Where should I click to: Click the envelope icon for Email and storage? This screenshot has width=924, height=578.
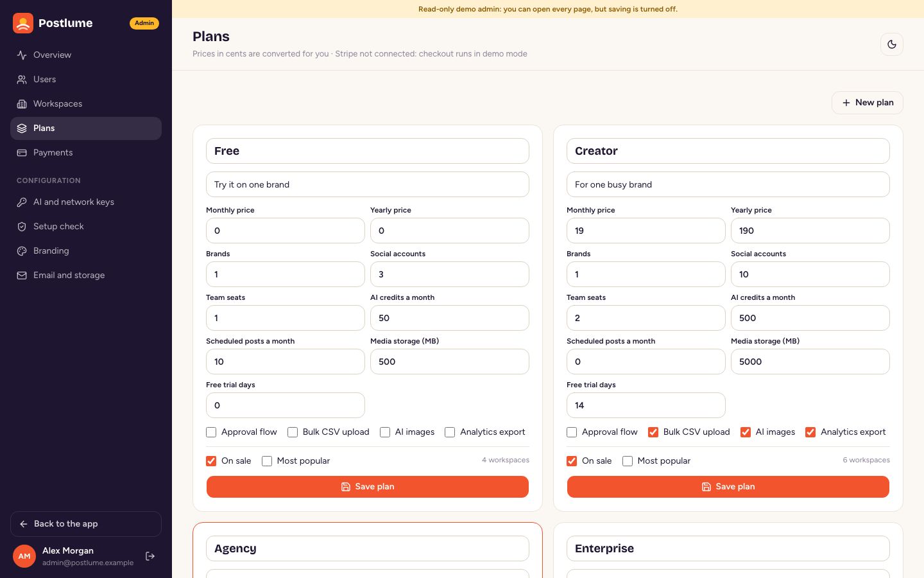pyautogui.click(x=22, y=276)
